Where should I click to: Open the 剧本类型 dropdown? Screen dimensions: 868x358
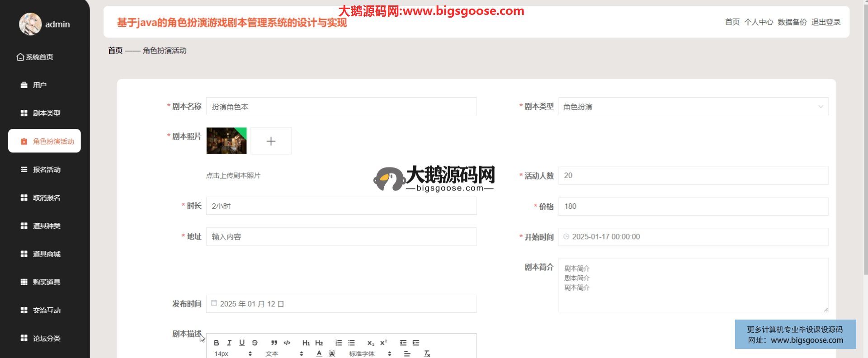[693, 107]
